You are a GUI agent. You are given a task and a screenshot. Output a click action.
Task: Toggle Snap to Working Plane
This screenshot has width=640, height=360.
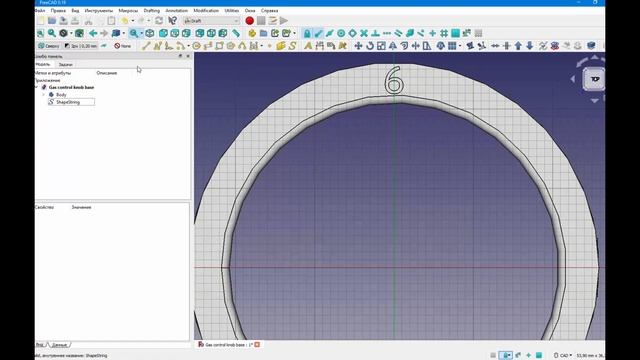point(456,33)
